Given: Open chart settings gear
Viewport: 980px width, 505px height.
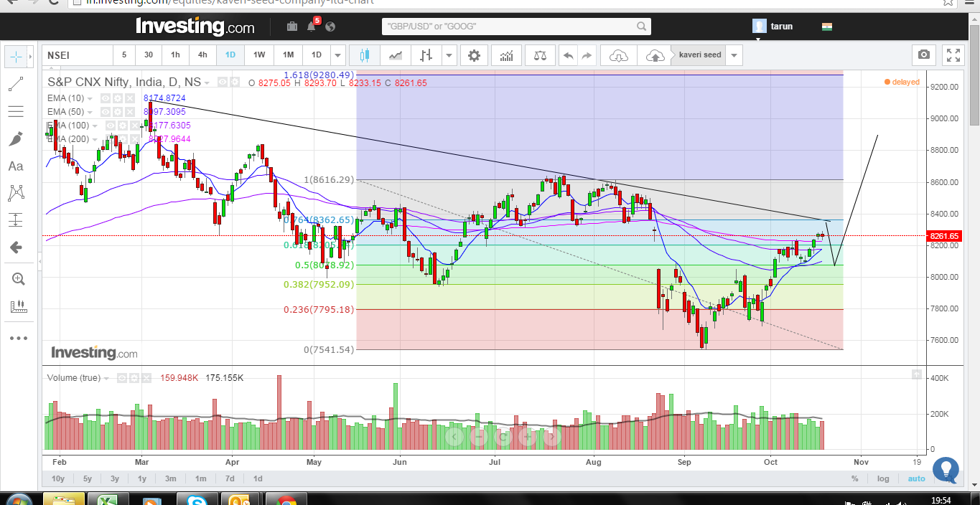Looking at the screenshot, I should (x=474, y=55).
